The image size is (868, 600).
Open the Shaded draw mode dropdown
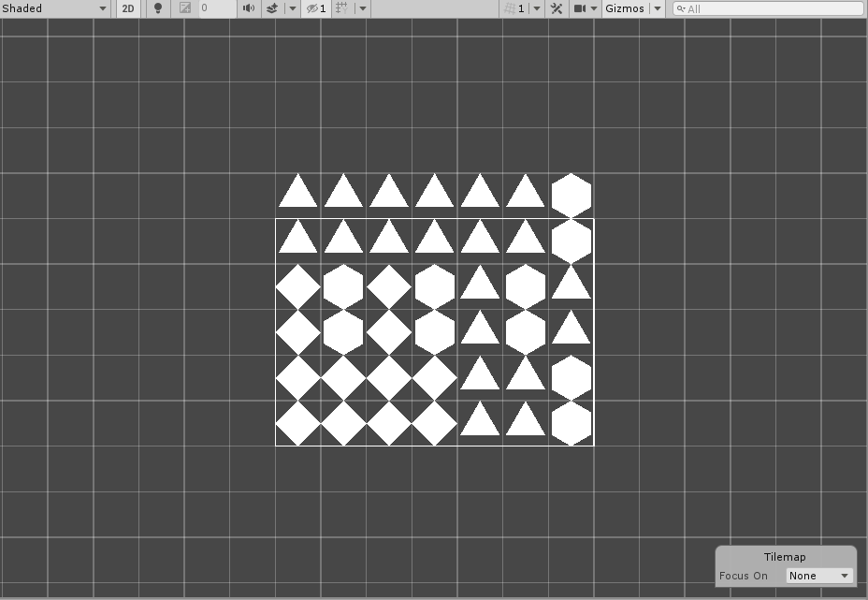tap(54, 8)
